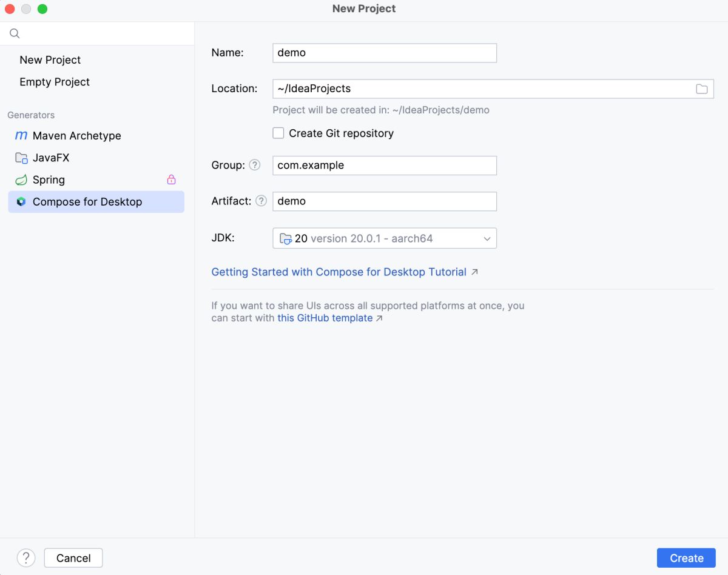Browse for location using the folder icon
This screenshot has height=575, width=728.
tap(701, 89)
